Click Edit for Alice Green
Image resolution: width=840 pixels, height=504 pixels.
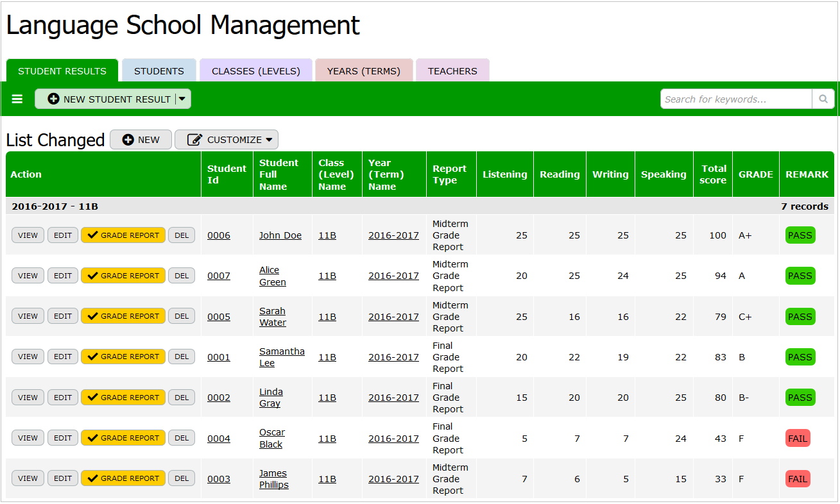63,276
